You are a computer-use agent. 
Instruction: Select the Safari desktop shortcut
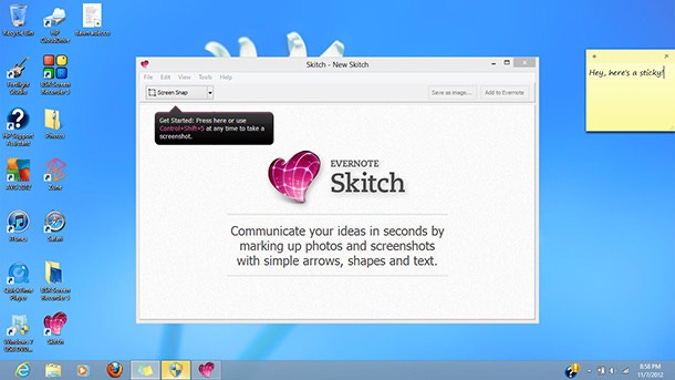55,226
